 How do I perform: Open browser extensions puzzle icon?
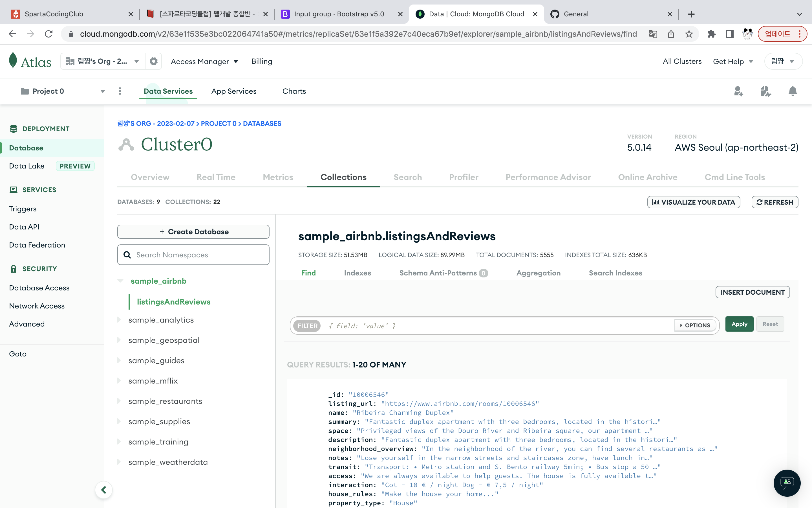(x=711, y=34)
